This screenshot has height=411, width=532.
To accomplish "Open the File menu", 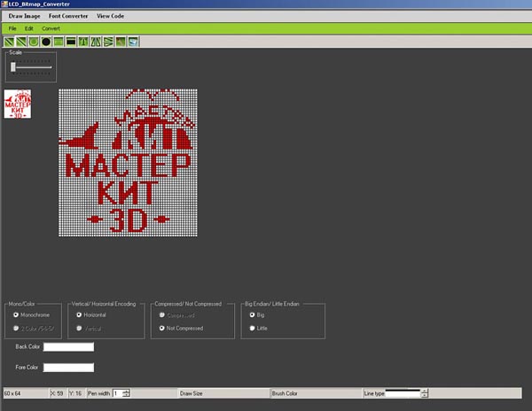I will pyautogui.click(x=12, y=28).
